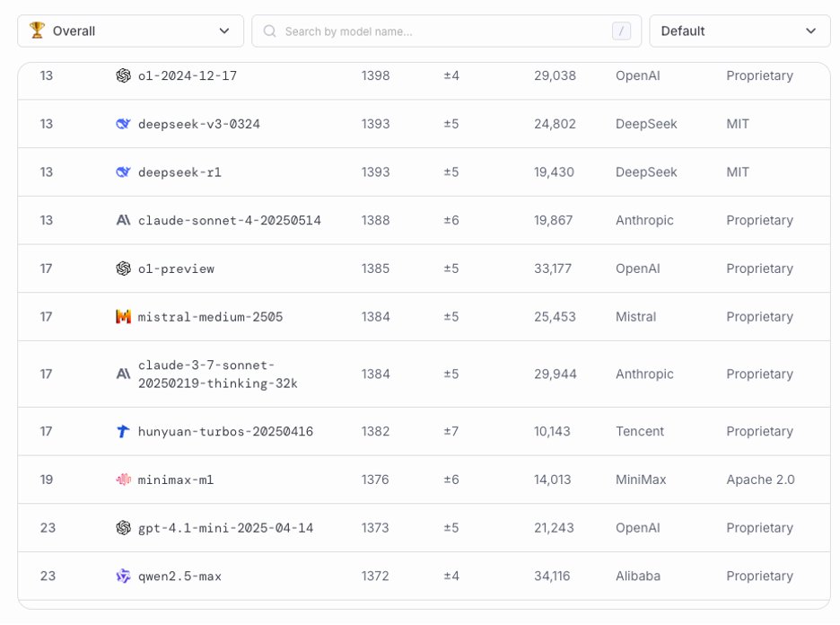Screen dimensions: 840x625
Task: Select vote count 19,430
Action: (554, 172)
